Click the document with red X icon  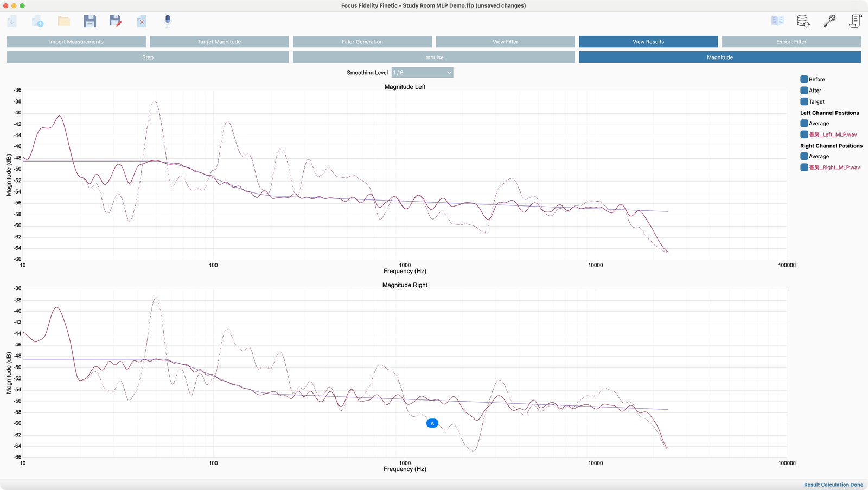pos(142,21)
